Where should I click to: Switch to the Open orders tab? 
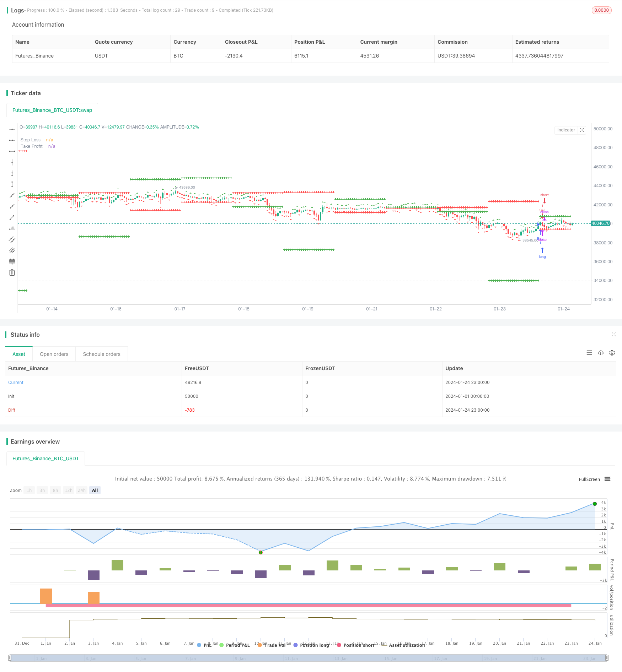(54, 354)
